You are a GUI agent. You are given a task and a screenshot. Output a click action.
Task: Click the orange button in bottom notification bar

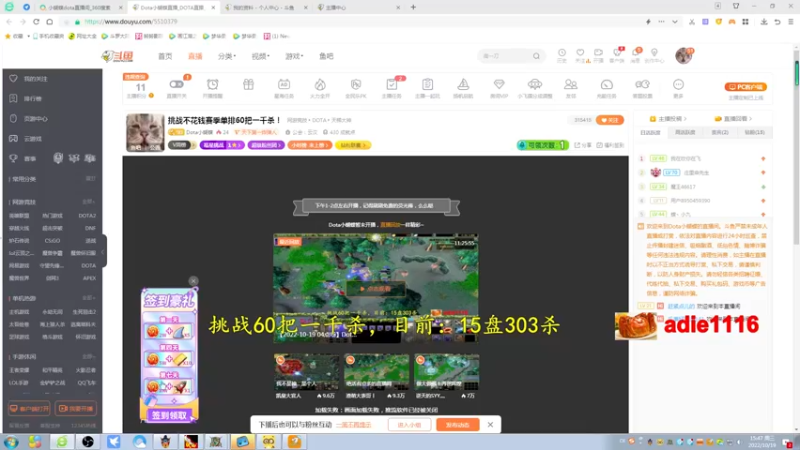click(x=458, y=424)
